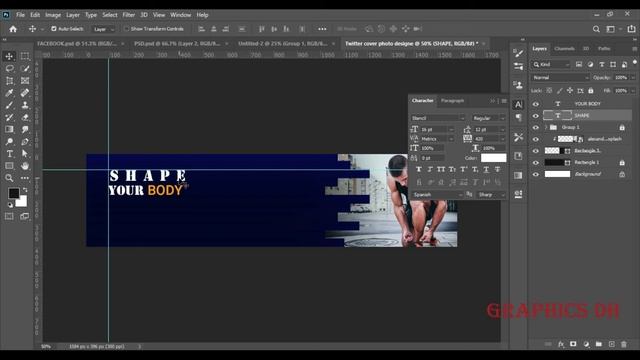
Task: Hide the YOUR BODY text layer
Action: (536, 104)
